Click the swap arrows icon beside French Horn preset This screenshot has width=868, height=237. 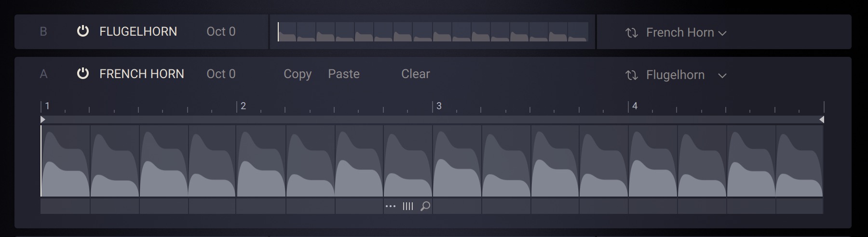pos(631,33)
